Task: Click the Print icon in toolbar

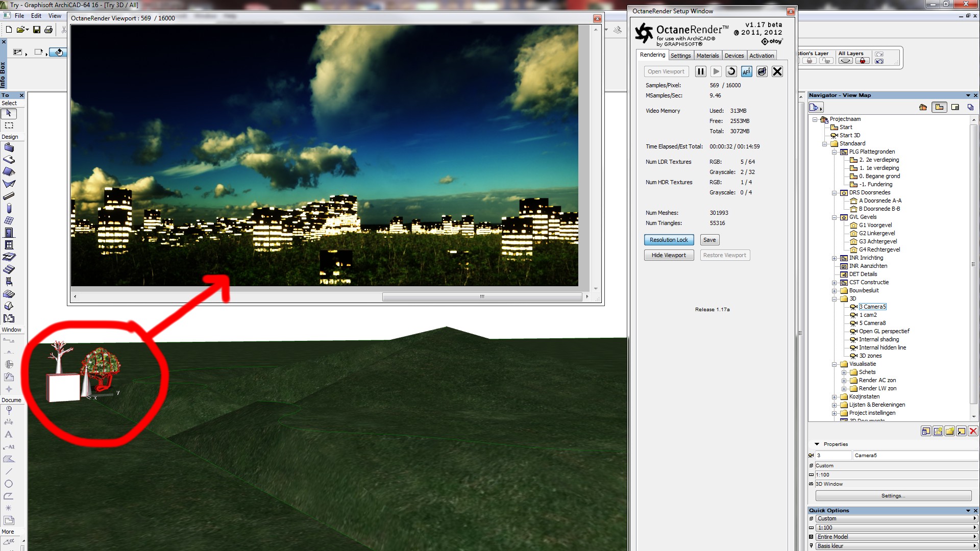Action: 48,30
